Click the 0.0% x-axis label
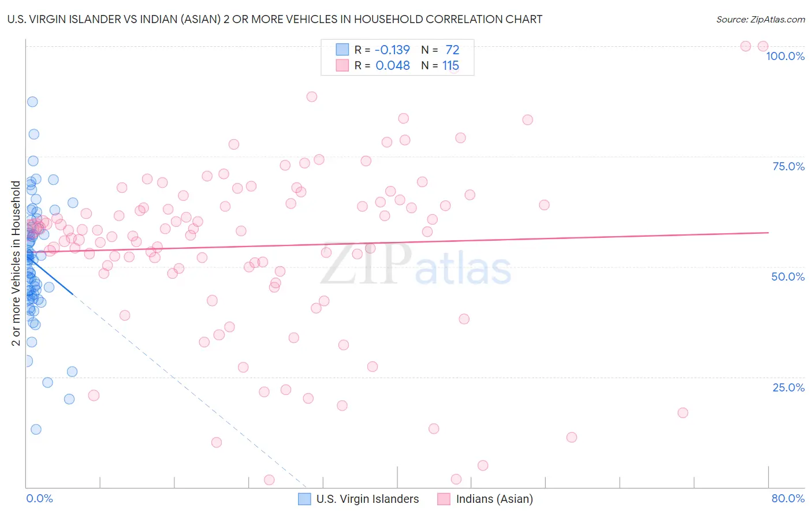812x515 pixels. 39,498
